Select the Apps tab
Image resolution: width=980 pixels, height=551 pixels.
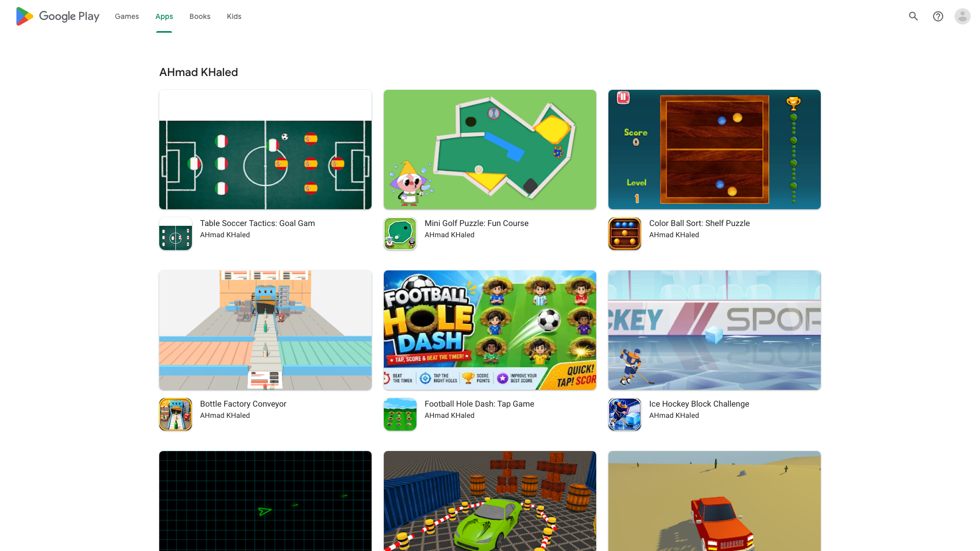(164, 16)
